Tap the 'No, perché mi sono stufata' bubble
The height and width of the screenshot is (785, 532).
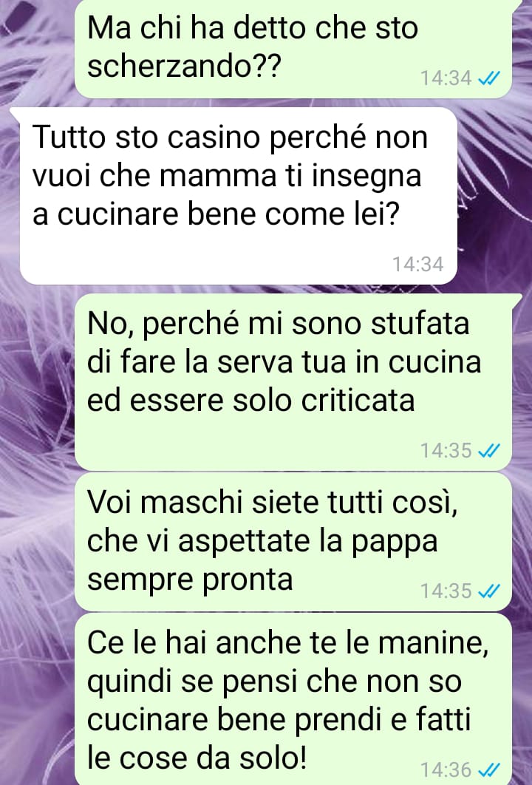coord(293,382)
